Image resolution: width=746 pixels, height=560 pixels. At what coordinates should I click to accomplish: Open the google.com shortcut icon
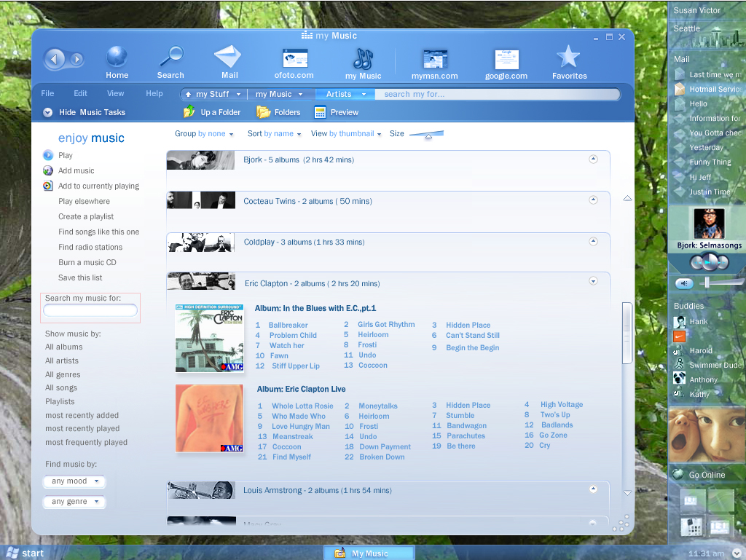(x=506, y=60)
